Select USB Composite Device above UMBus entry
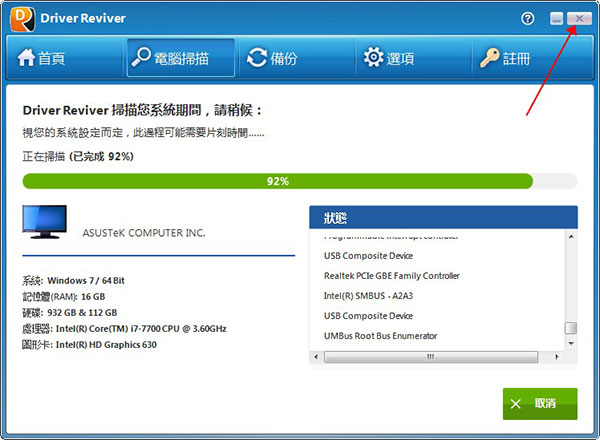Viewport: 600px width, 440px height. pos(368,316)
